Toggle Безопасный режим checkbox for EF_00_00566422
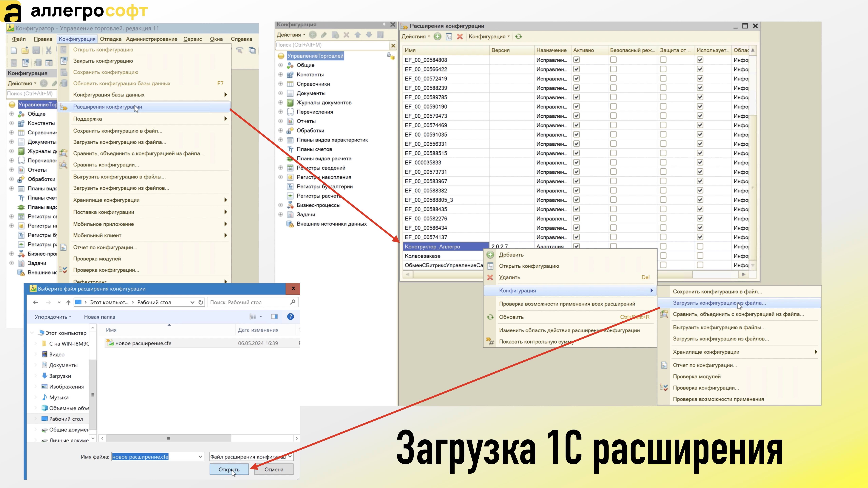Viewport: 868px width, 488px height. pos(613,69)
